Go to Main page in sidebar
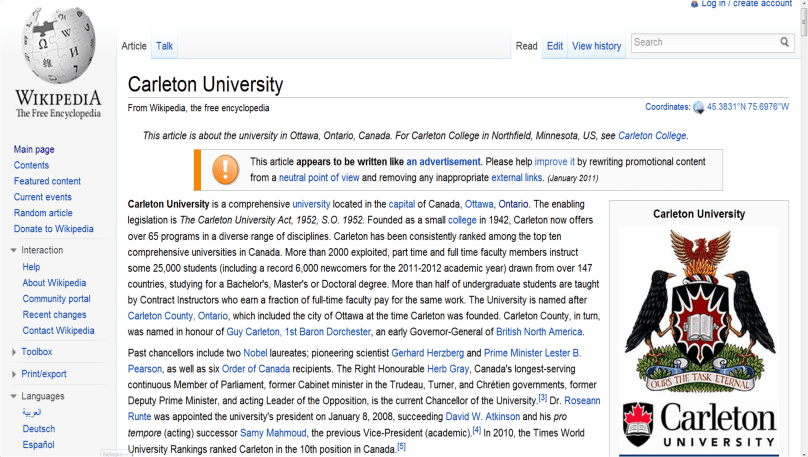The image size is (808, 457). pos(34,149)
